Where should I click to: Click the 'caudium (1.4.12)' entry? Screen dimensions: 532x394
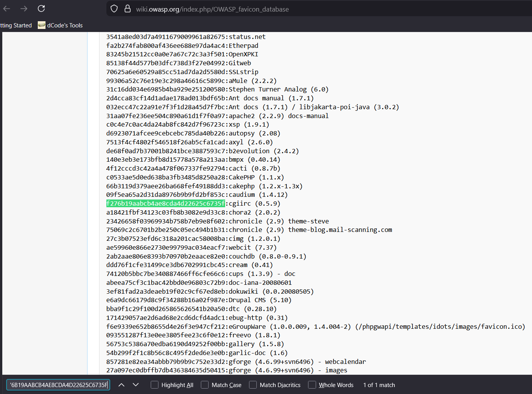[258, 195]
